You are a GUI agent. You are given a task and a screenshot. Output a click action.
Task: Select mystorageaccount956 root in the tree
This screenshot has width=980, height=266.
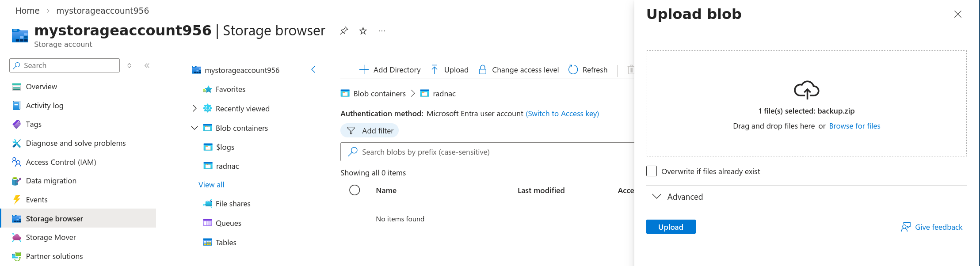(x=242, y=70)
